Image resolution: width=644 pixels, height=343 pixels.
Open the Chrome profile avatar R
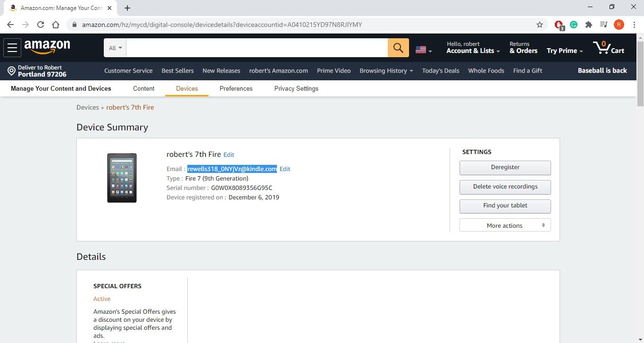(619, 25)
